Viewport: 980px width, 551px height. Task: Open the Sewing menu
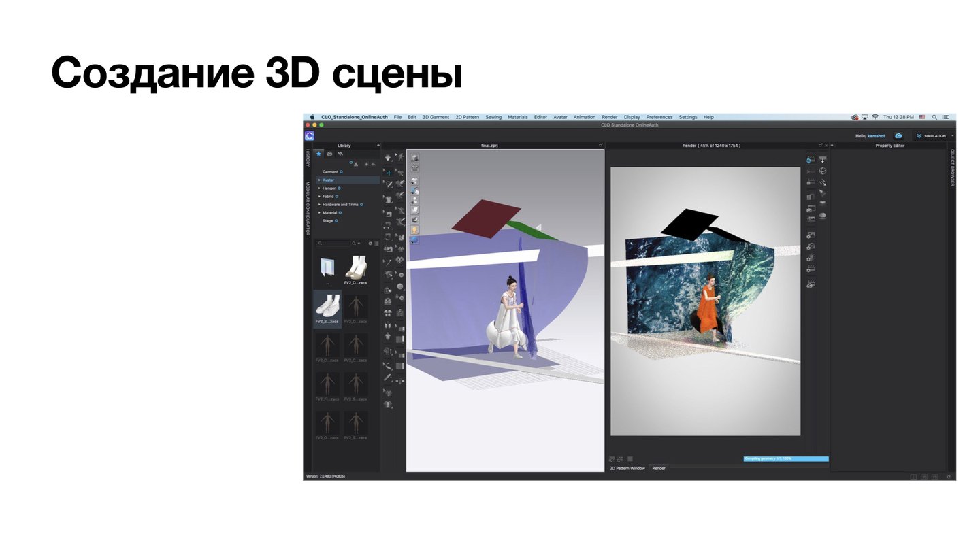[x=493, y=117]
